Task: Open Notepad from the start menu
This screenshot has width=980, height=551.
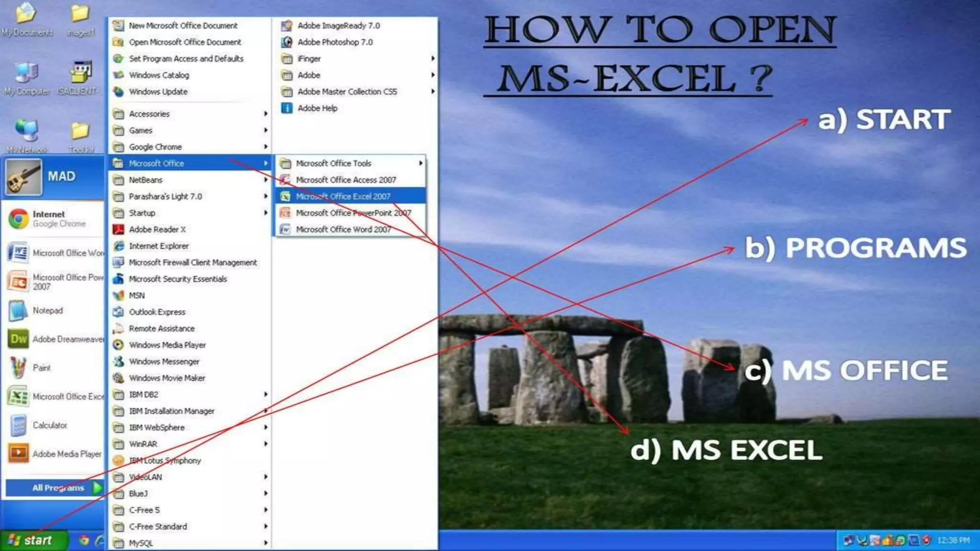Action: pyautogui.click(x=47, y=310)
